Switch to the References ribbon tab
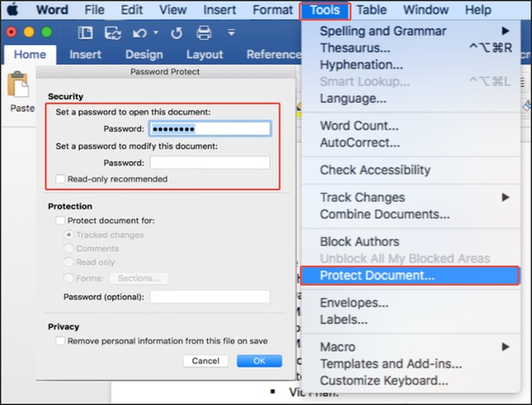532x405 pixels. point(274,54)
